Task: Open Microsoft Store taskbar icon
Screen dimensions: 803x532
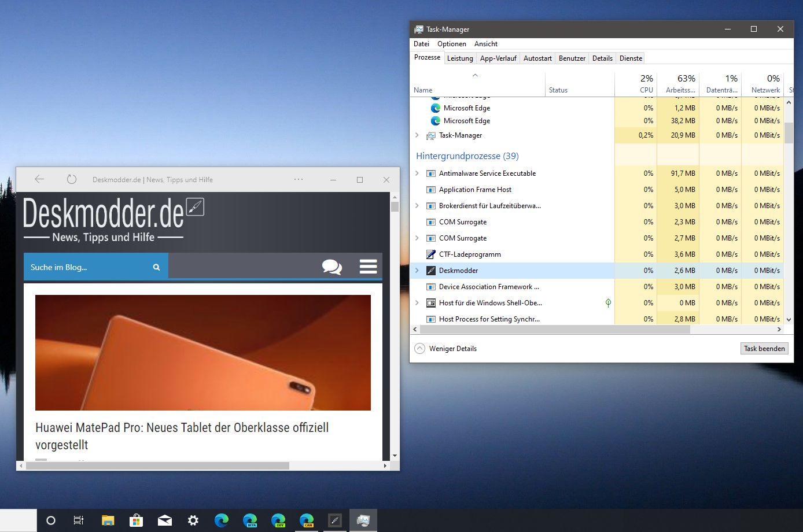Action: click(136, 520)
